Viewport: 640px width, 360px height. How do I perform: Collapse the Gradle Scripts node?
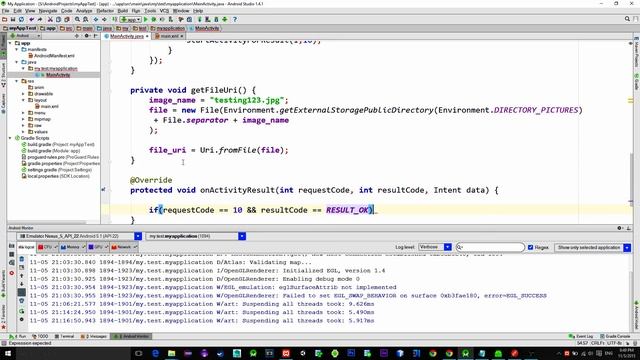pyautogui.click(x=11, y=138)
